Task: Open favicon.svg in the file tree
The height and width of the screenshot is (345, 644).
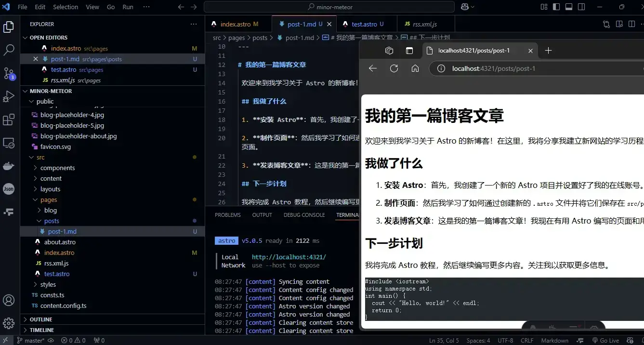Action: (x=55, y=146)
